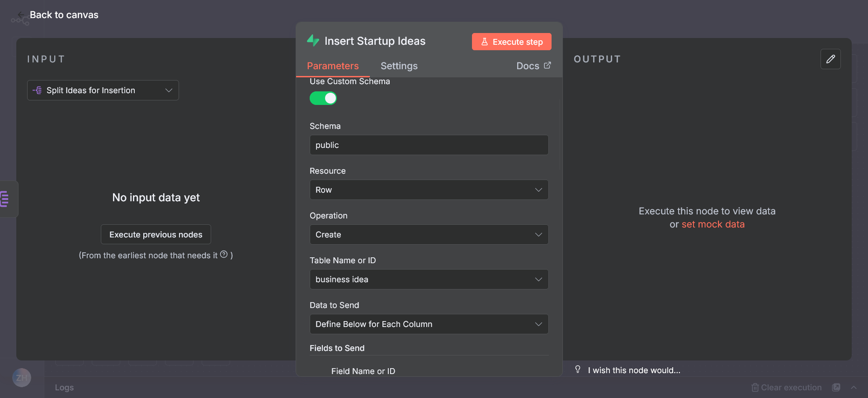868x398 pixels.
Task: Click the set mock data link
Action: 713,224
